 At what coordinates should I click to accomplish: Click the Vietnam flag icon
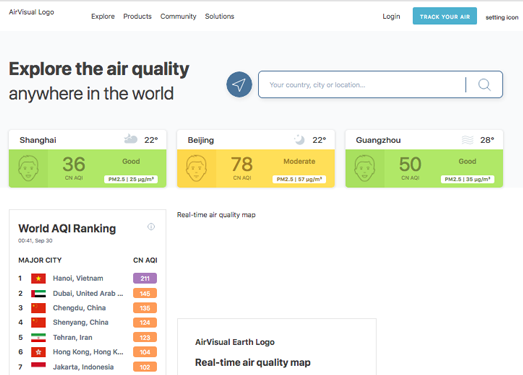click(x=38, y=278)
